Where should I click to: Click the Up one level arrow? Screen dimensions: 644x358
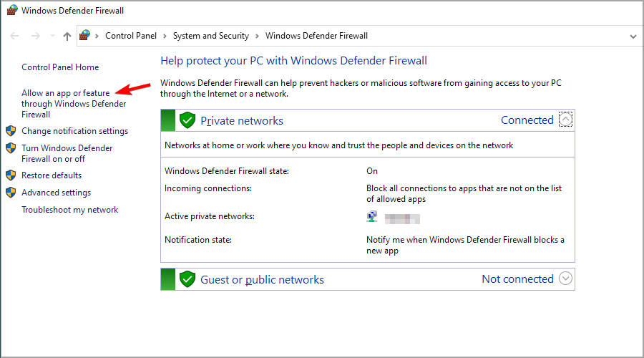click(x=67, y=36)
